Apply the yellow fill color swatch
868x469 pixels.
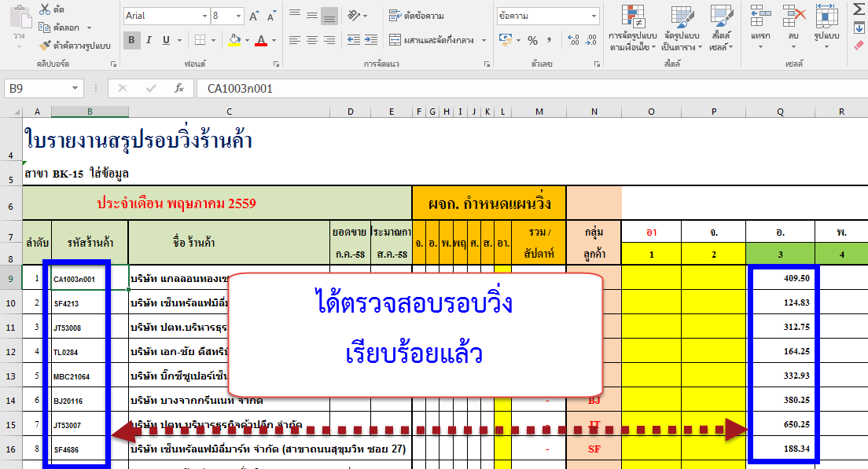[234, 40]
